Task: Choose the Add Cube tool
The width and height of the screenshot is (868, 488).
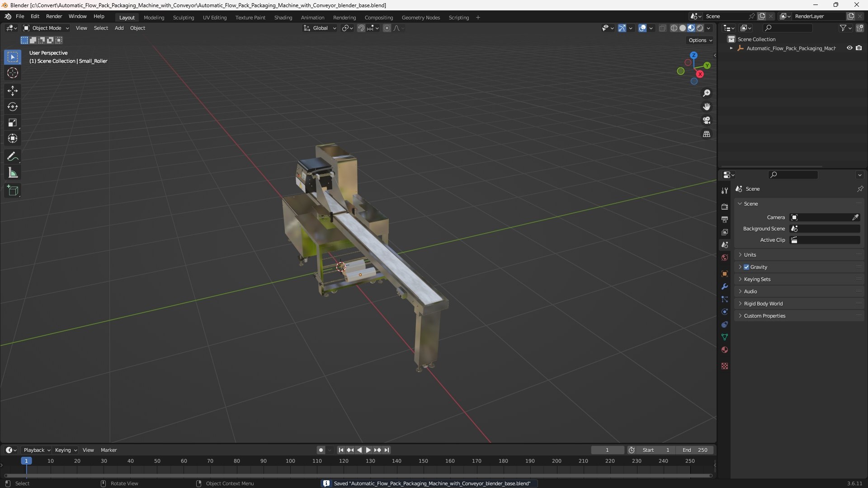Action: tap(13, 191)
